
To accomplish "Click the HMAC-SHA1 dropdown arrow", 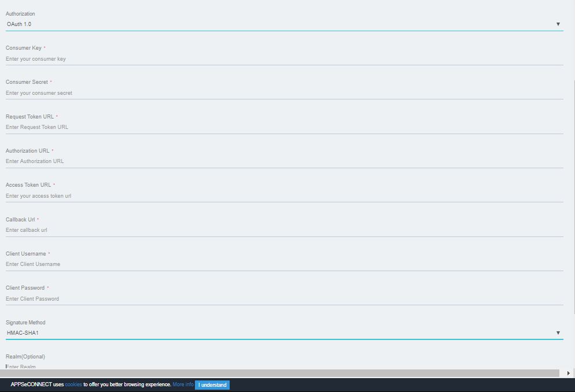I will (557, 332).
